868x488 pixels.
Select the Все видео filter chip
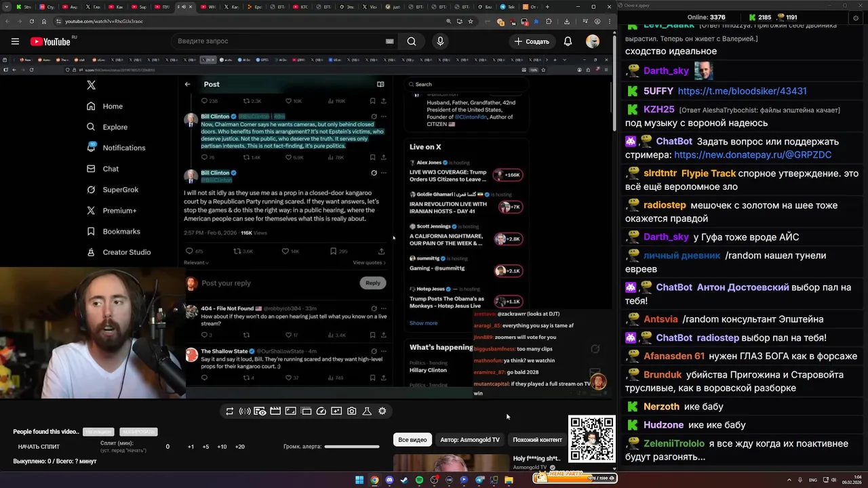click(412, 440)
